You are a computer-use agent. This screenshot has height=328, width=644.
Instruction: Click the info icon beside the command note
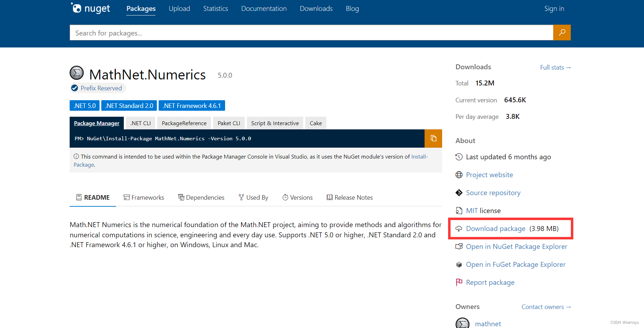pyautogui.click(x=76, y=156)
